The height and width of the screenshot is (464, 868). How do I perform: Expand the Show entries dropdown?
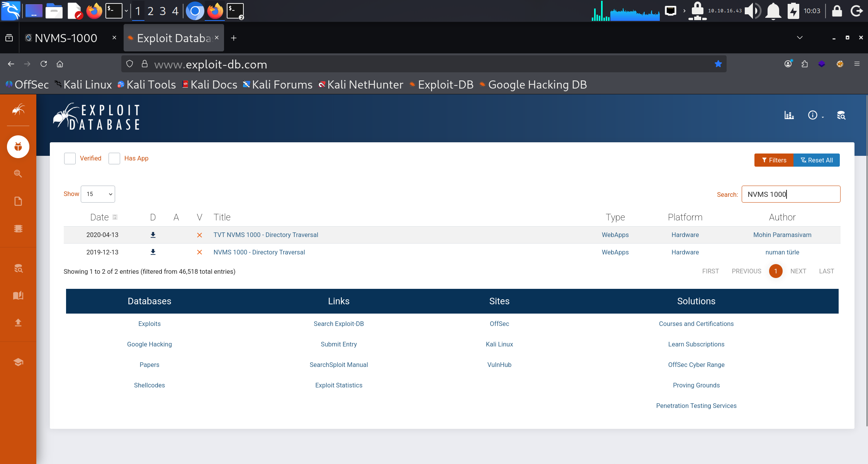click(x=98, y=194)
